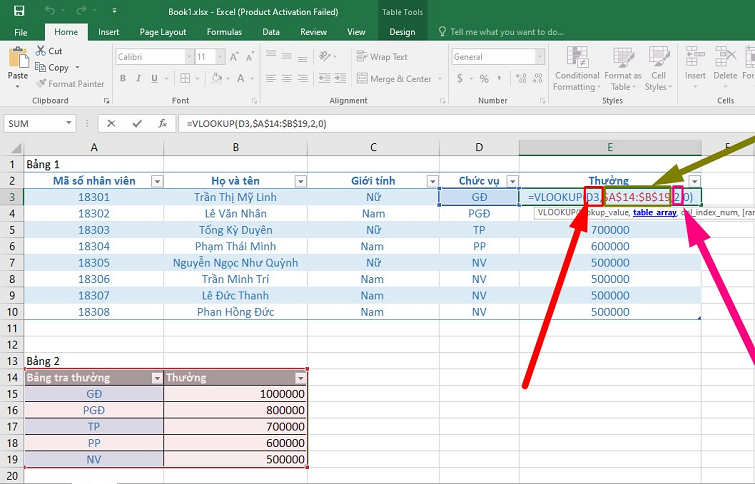Click the Select All corner triangle
755x484 pixels.
pyautogui.click(x=16, y=147)
